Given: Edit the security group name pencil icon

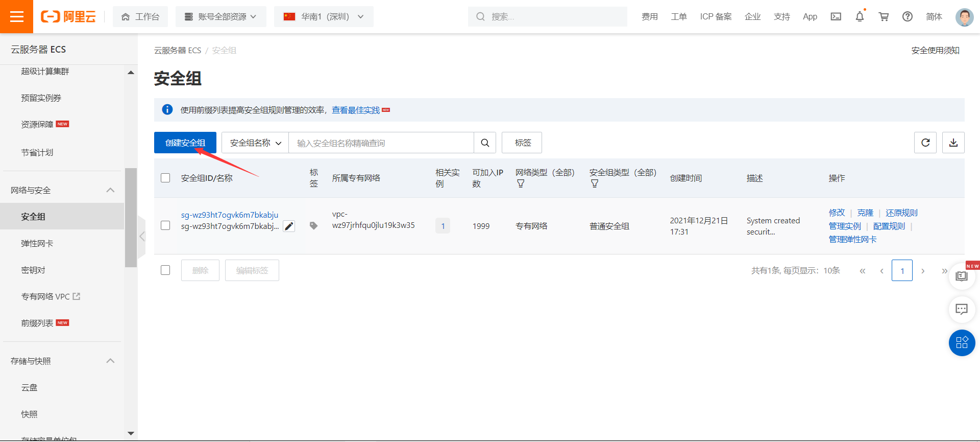Looking at the screenshot, I should click(289, 226).
